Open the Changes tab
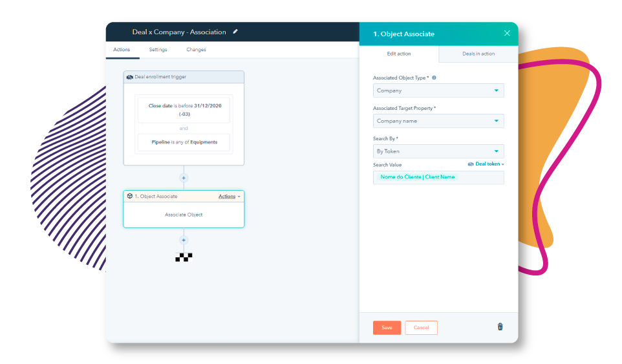622x364 pixels. point(196,50)
